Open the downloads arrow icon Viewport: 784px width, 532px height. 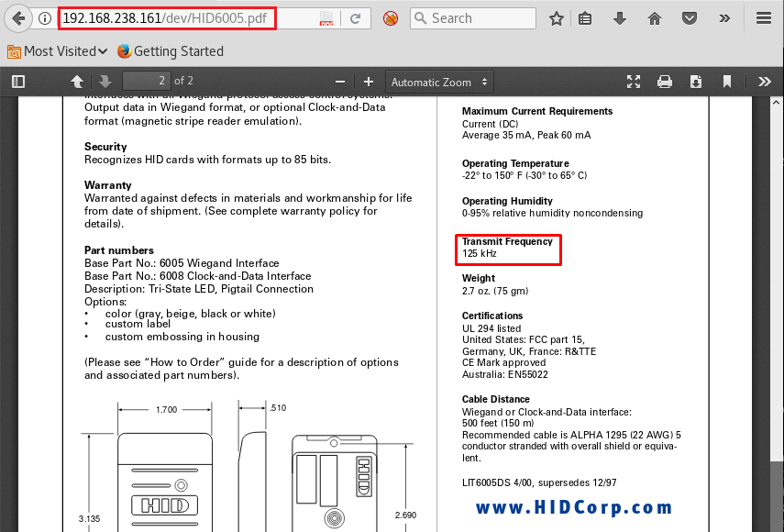point(620,18)
